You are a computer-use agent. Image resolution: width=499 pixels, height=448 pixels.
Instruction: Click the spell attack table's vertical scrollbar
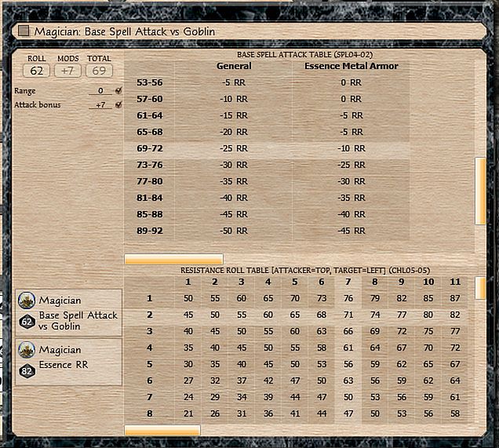[480, 190]
